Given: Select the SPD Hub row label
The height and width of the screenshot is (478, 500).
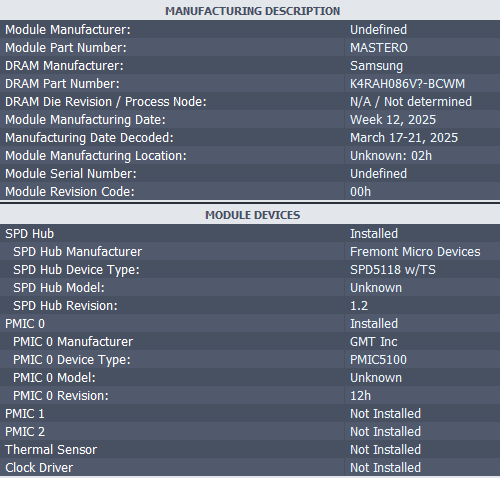Looking at the screenshot, I should [x=30, y=234].
